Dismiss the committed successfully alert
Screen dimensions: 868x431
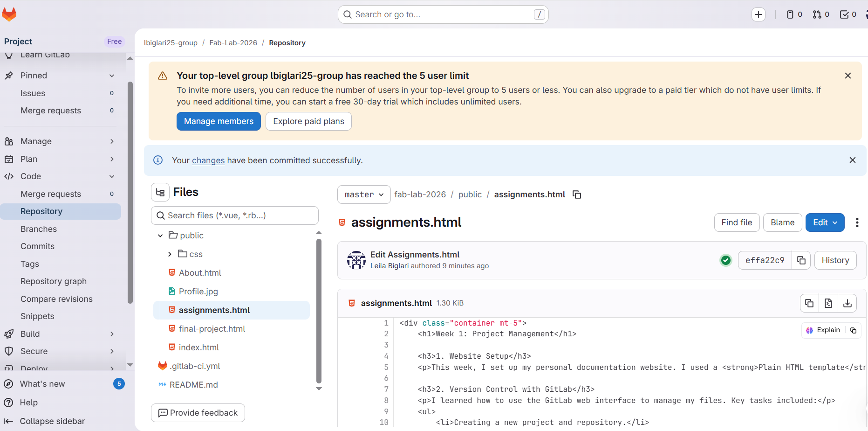point(853,160)
